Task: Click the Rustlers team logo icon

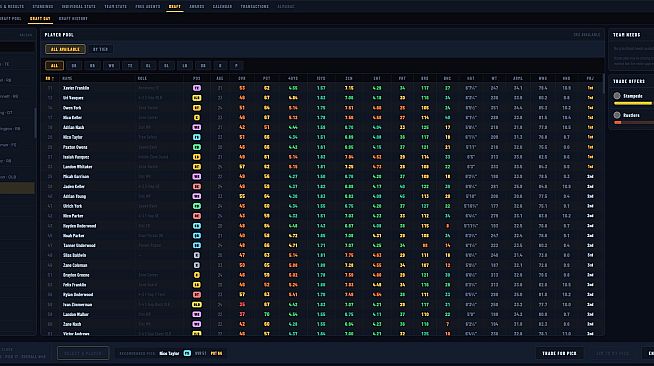Action: click(617, 115)
